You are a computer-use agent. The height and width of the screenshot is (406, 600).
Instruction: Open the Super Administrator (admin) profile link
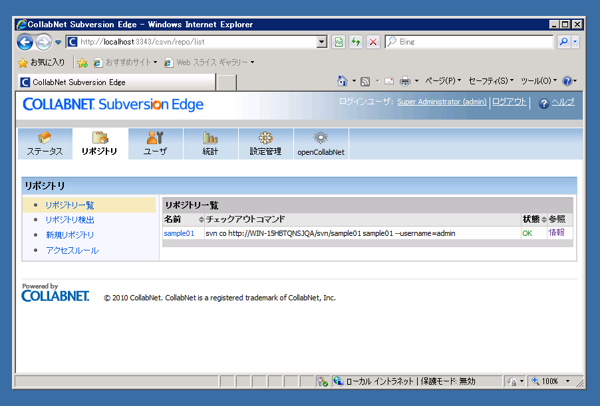coord(442,102)
